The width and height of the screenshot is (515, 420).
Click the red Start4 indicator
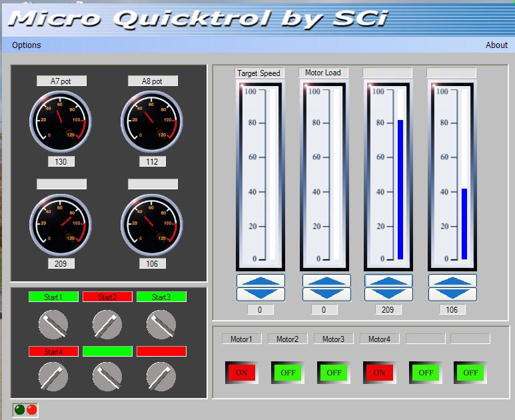coord(53,351)
